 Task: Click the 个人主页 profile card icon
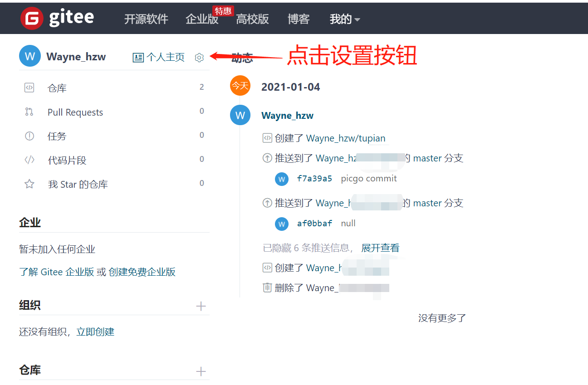click(137, 57)
